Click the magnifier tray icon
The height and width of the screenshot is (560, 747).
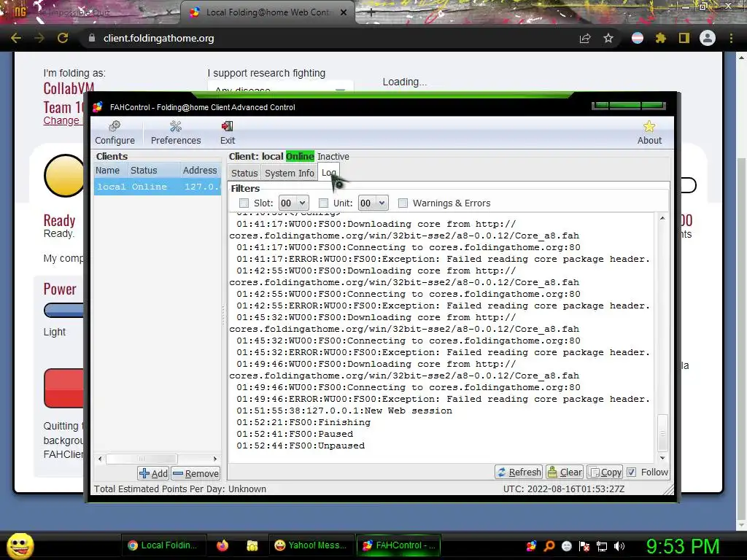pyautogui.click(x=549, y=545)
